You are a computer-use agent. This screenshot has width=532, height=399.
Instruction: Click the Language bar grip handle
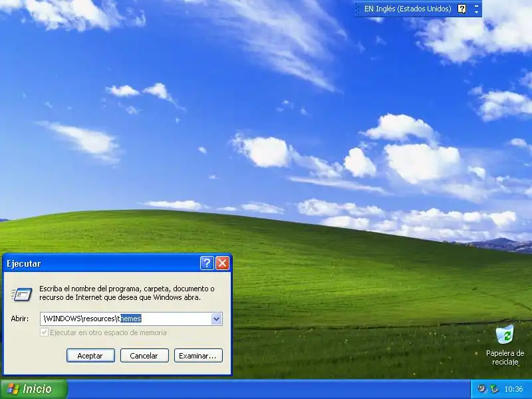click(x=357, y=9)
